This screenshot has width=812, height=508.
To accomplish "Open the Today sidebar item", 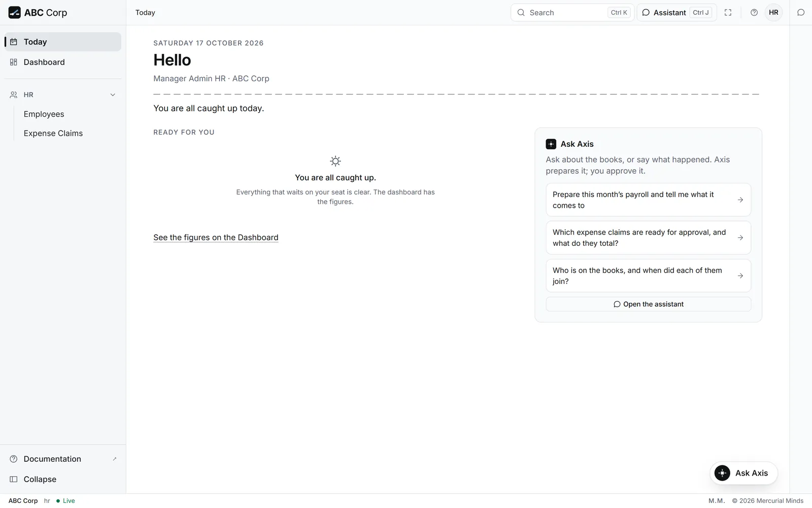I will (x=63, y=42).
